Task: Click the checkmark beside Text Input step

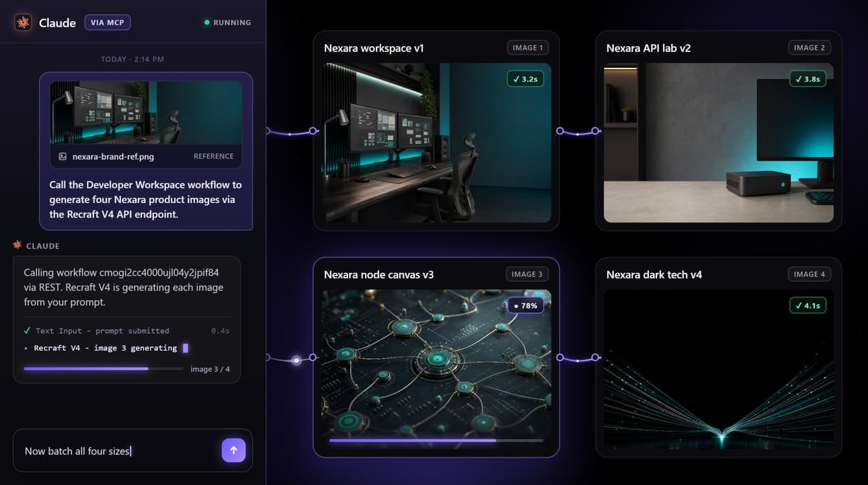Action: [x=27, y=330]
